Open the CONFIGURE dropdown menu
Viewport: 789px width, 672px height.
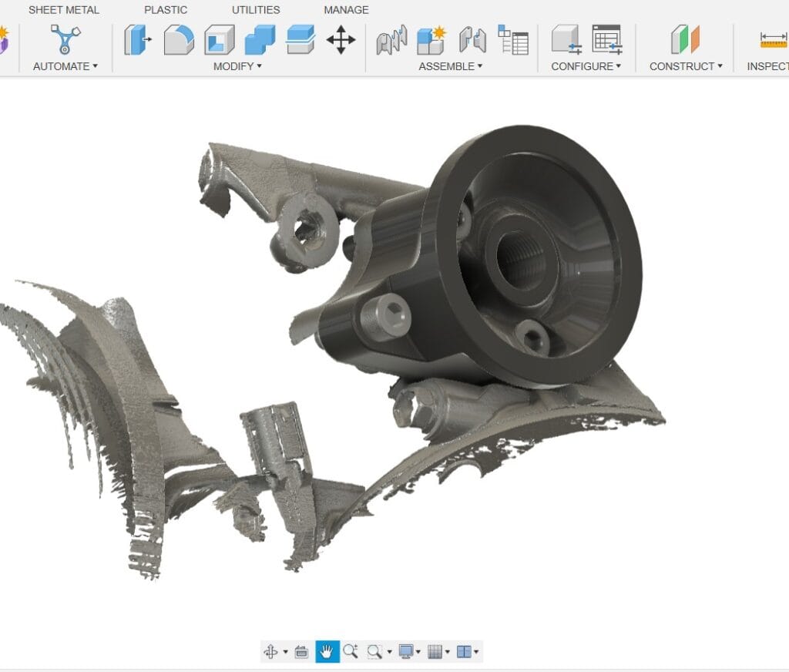coord(586,66)
